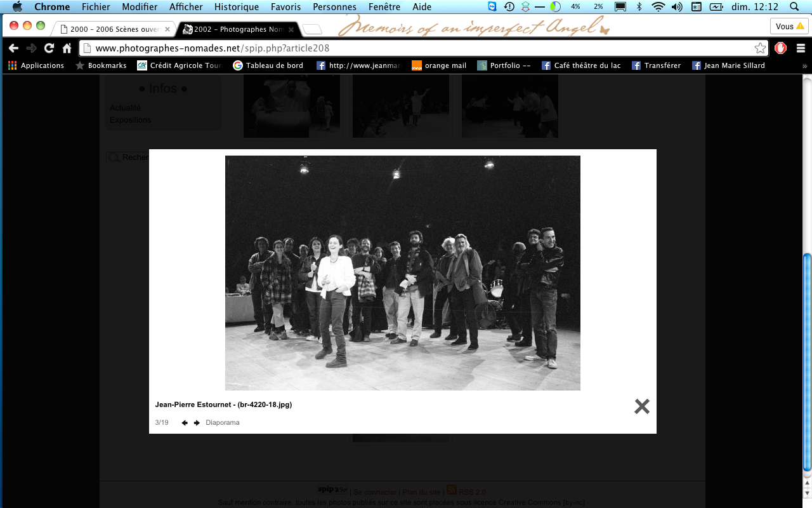The width and height of the screenshot is (812, 508).
Task: Click the page vertical scrollbar thumb
Action: coord(807,362)
